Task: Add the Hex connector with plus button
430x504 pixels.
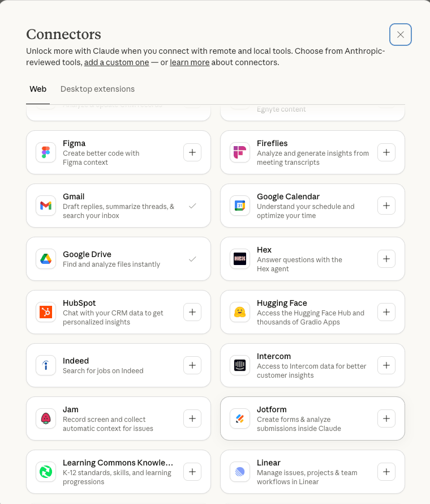Action: pyautogui.click(x=386, y=259)
